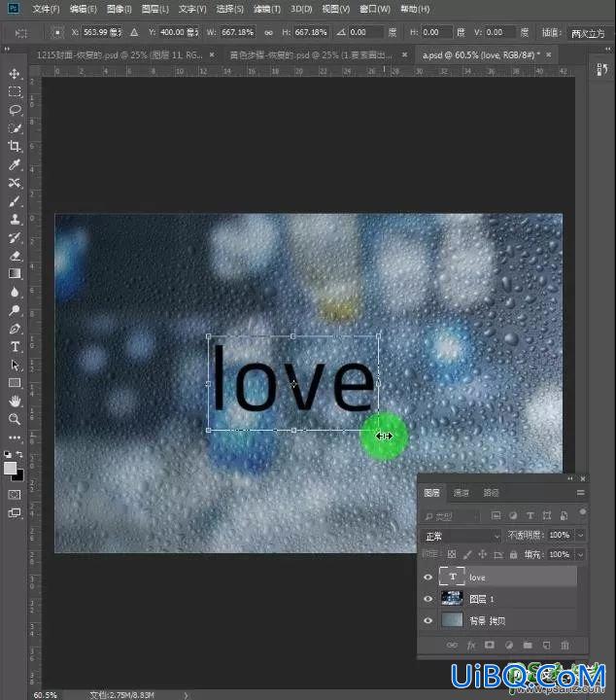The height and width of the screenshot is (700, 616).
Task: Hide the 图层 1 layer eye
Action: pos(428,599)
